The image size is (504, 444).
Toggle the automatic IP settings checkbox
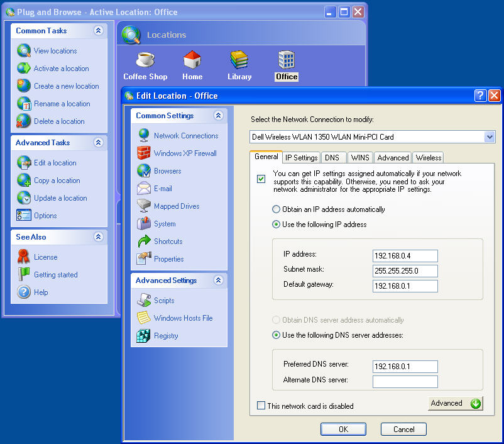[x=261, y=179]
